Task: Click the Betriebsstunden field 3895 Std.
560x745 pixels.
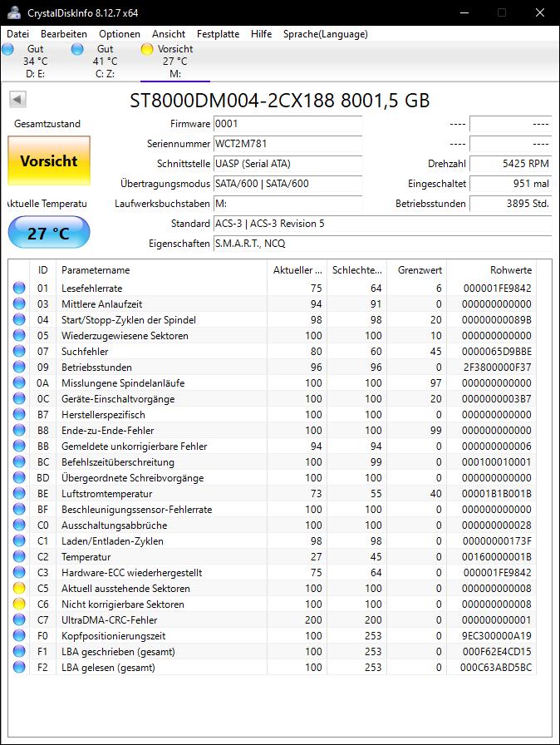Action: 511,204
